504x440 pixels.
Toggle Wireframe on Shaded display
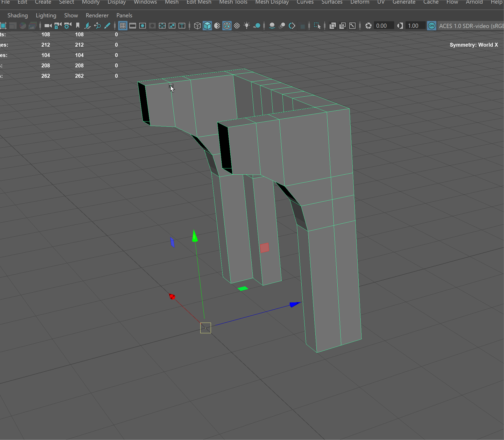point(227,26)
